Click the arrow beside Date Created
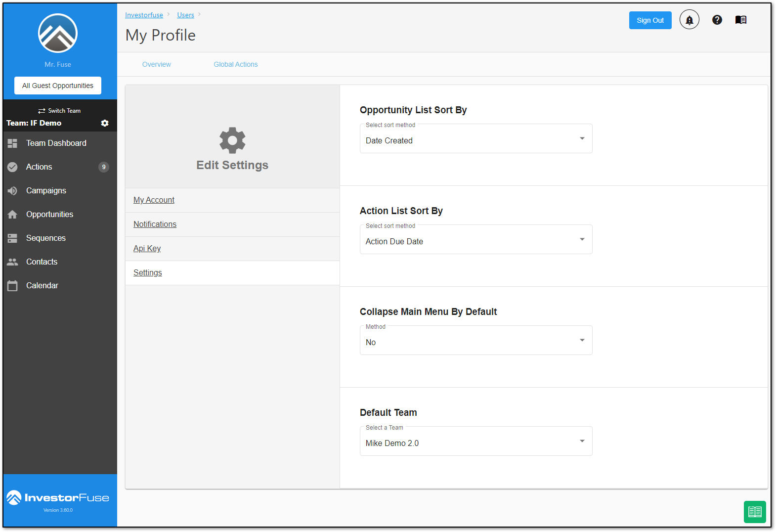776x532 pixels. pos(582,138)
